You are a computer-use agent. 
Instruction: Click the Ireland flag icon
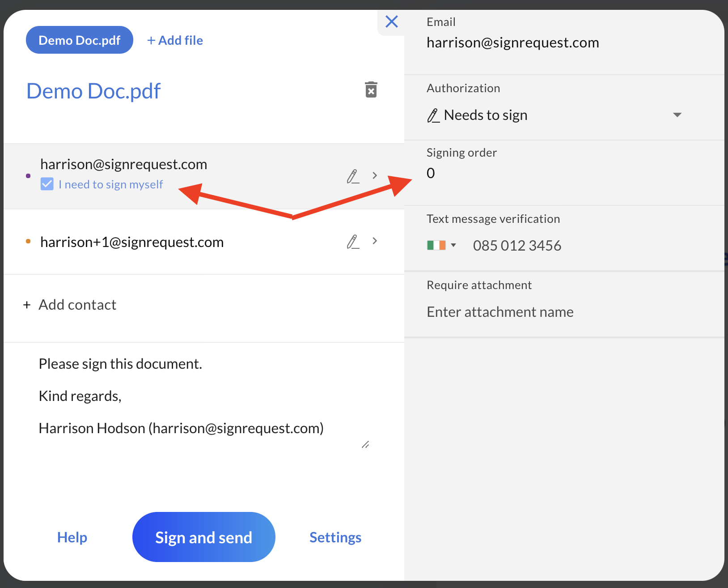pos(436,245)
